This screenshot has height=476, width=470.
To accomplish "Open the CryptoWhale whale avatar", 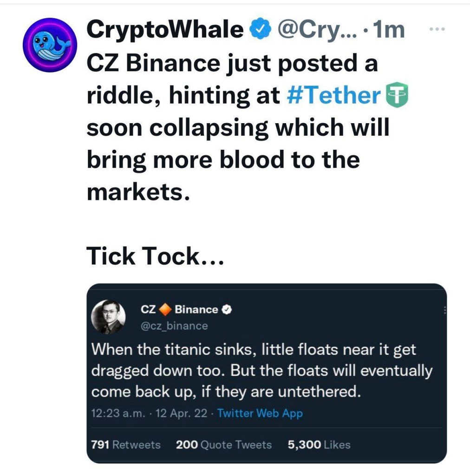I will (50, 45).
